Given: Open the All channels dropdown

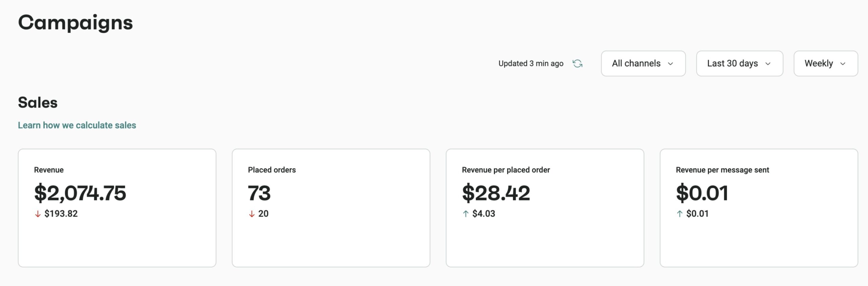Looking at the screenshot, I should 643,63.
